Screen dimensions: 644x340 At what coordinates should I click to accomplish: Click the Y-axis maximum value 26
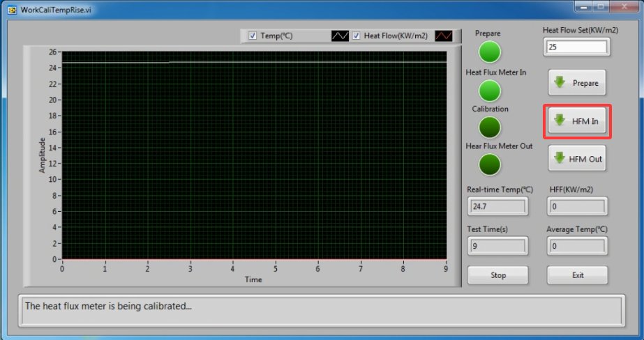pyautogui.click(x=52, y=52)
